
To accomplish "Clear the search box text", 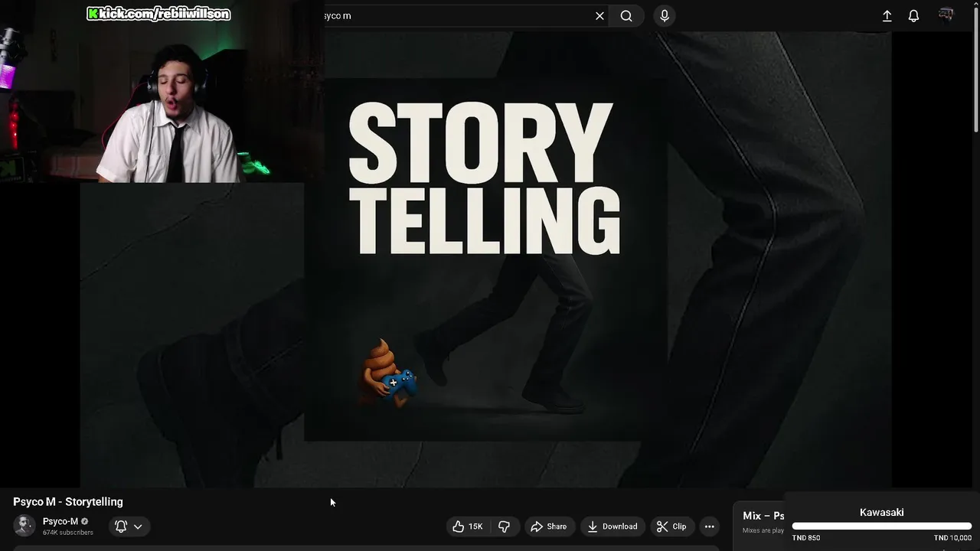I will 599,16.
